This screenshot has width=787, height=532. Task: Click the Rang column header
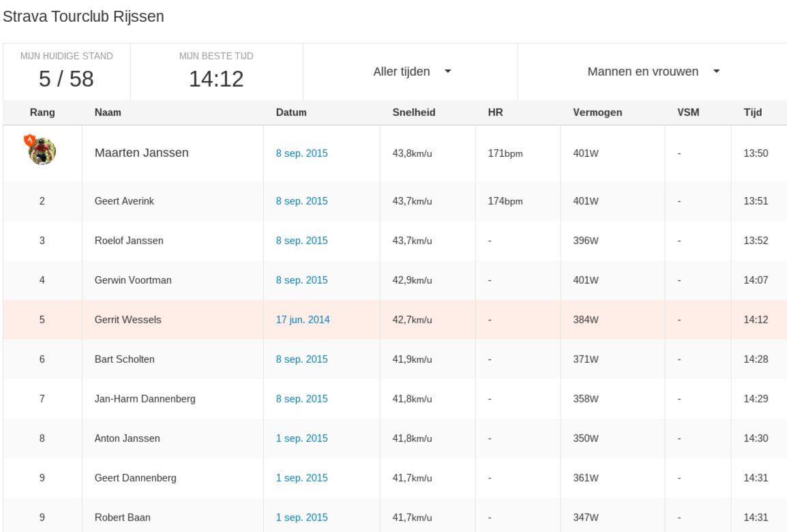pyautogui.click(x=42, y=113)
